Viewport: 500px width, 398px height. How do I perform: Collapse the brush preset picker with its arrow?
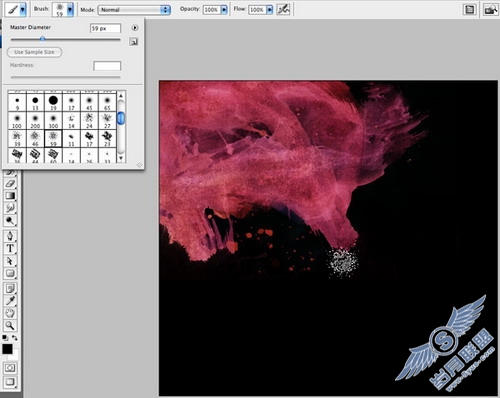[x=70, y=10]
